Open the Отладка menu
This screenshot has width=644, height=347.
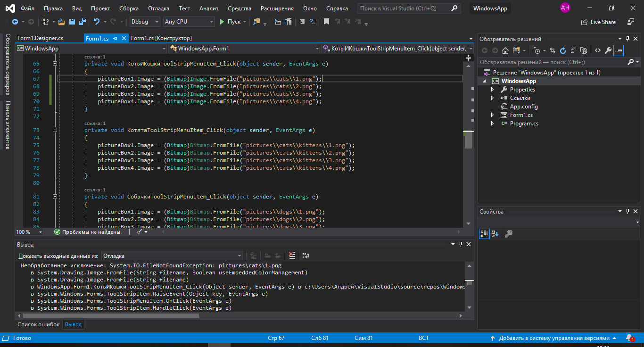coord(158,8)
